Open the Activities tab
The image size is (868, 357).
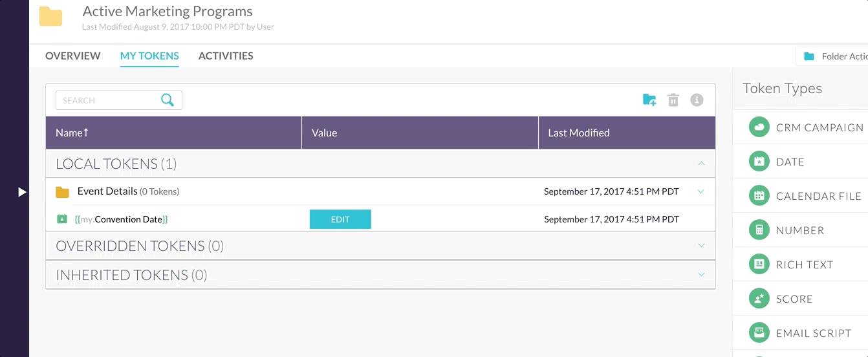coord(226,56)
